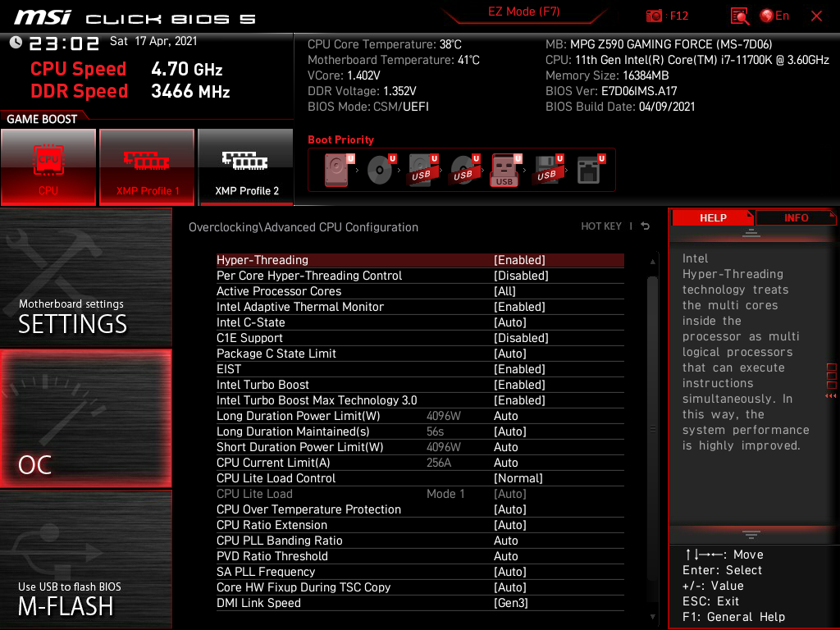Click the clock icon beside the time

tap(16, 43)
